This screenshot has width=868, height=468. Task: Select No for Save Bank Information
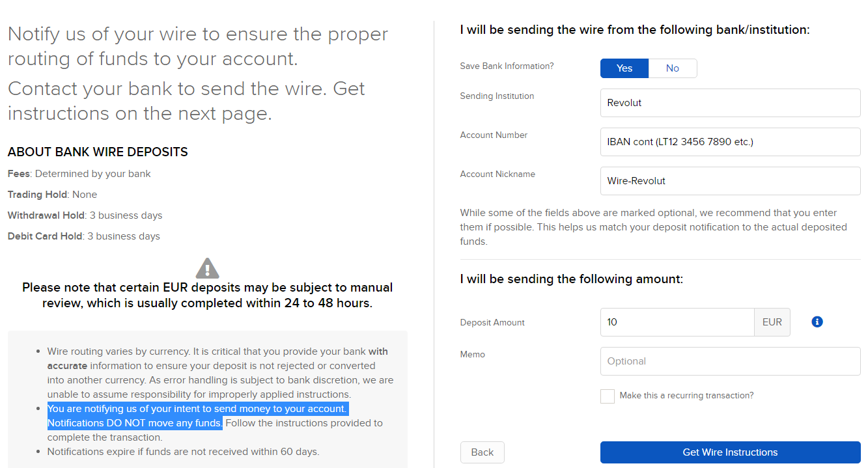(x=673, y=68)
